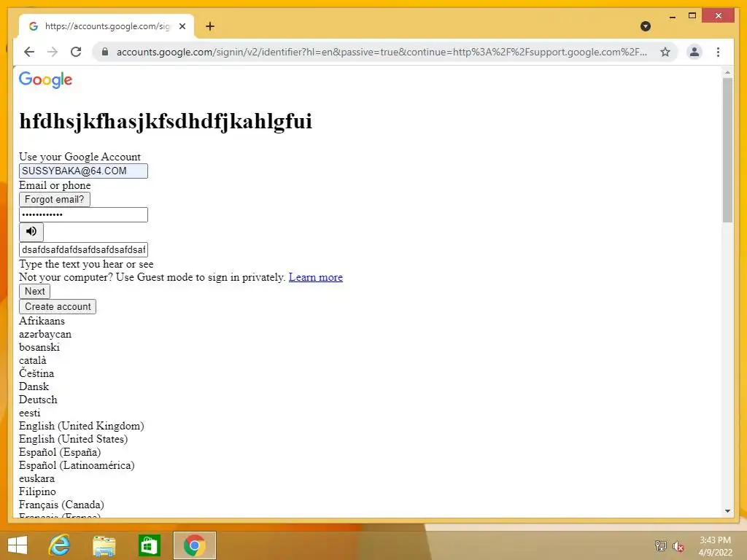Open the clock showing 3:43 PM

[x=715, y=546]
